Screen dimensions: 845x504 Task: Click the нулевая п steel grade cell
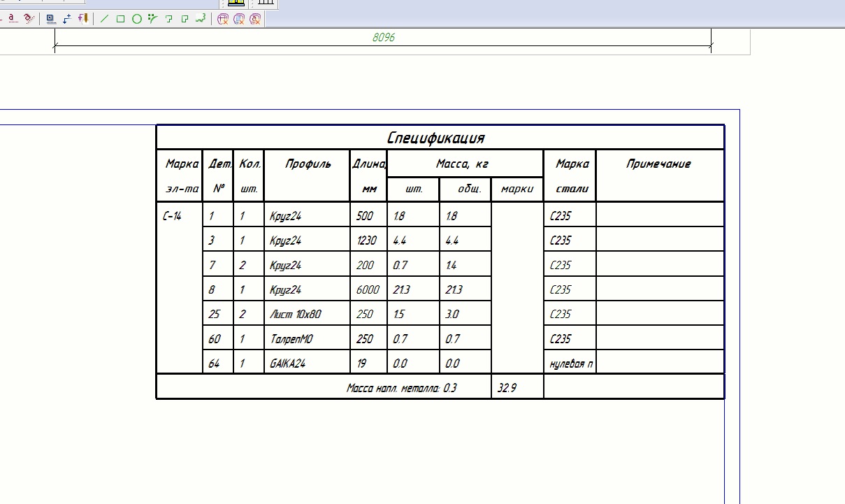click(x=571, y=364)
